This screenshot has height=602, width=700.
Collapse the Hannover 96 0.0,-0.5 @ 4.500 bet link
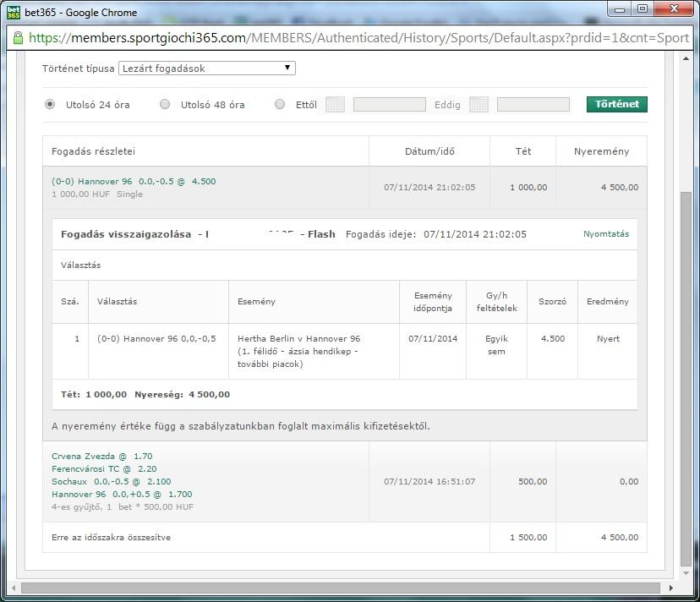pyautogui.click(x=134, y=181)
